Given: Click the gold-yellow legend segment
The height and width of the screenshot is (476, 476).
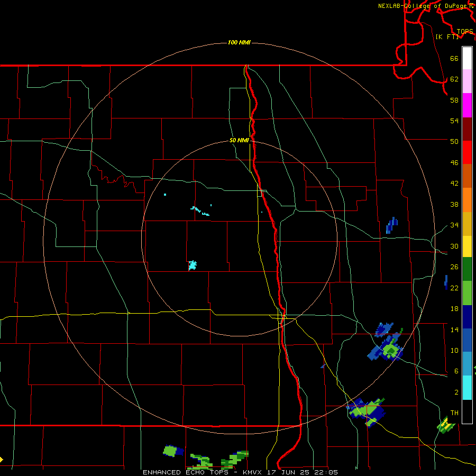Looking at the screenshot, I should (467, 224).
